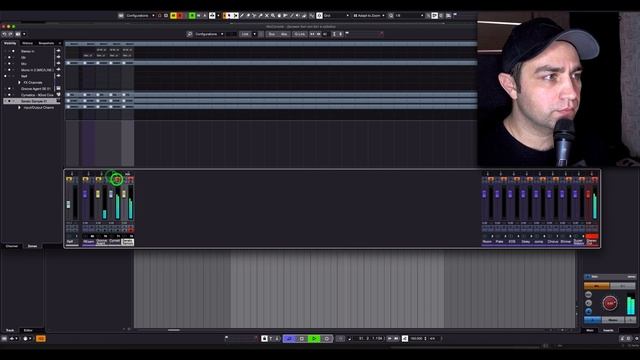This screenshot has height=360, width=640.
Task: Expand the Input/Output Channels folder
Action: (x=19, y=107)
